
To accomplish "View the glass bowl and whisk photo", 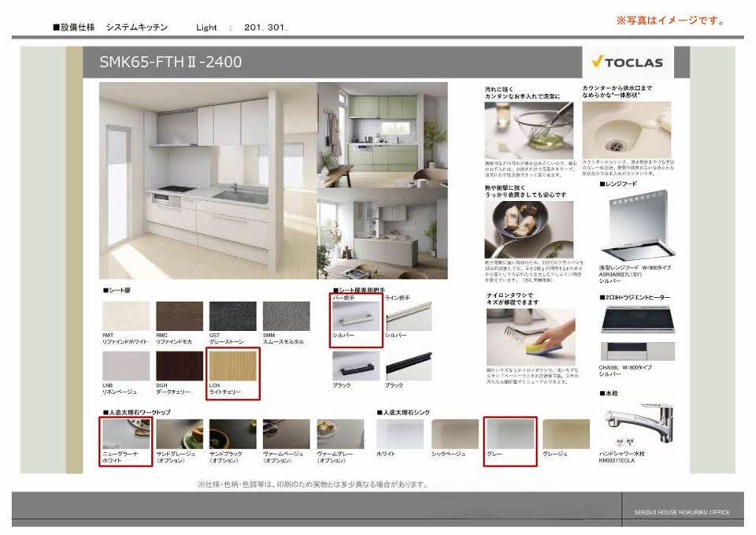I will click(x=529, y=130).
